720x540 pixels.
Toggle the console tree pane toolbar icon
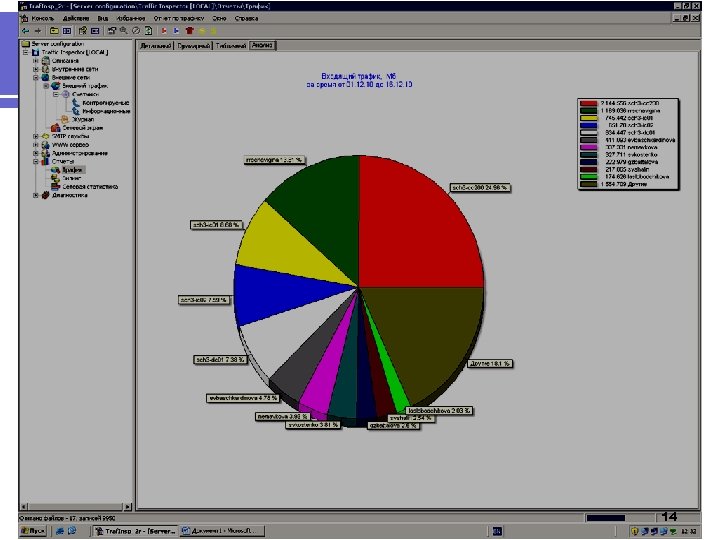[x=67, y=31]
